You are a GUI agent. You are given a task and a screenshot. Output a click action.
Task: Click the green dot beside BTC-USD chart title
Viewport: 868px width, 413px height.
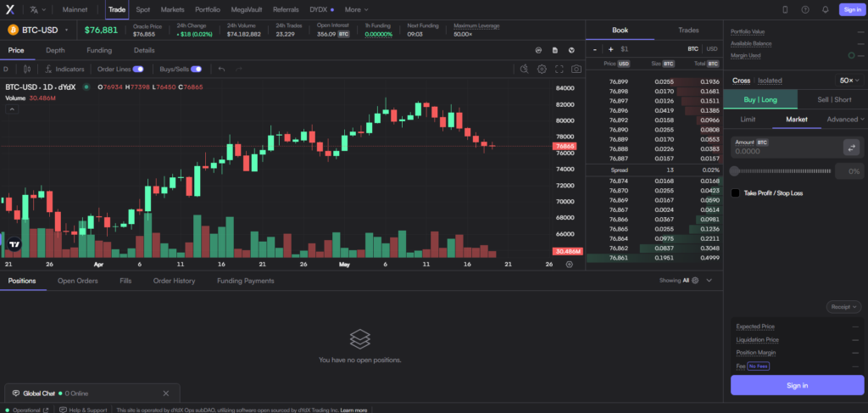coord(86,87)
